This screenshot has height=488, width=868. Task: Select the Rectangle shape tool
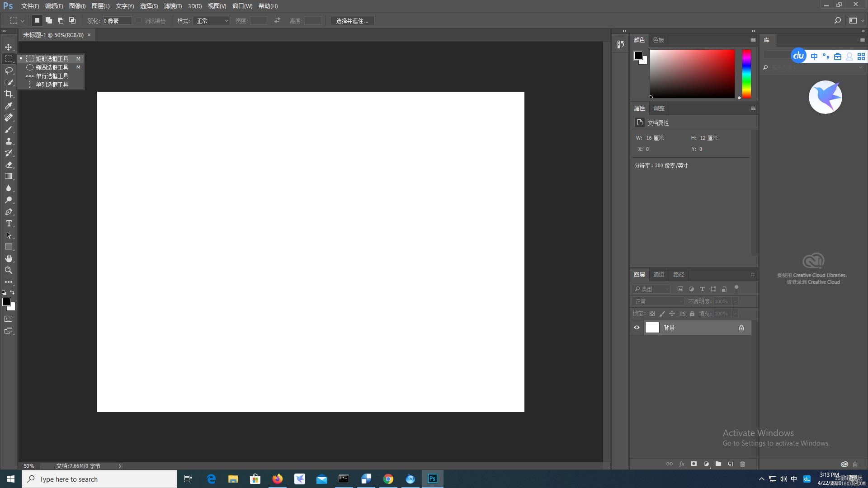click(9, 247)
